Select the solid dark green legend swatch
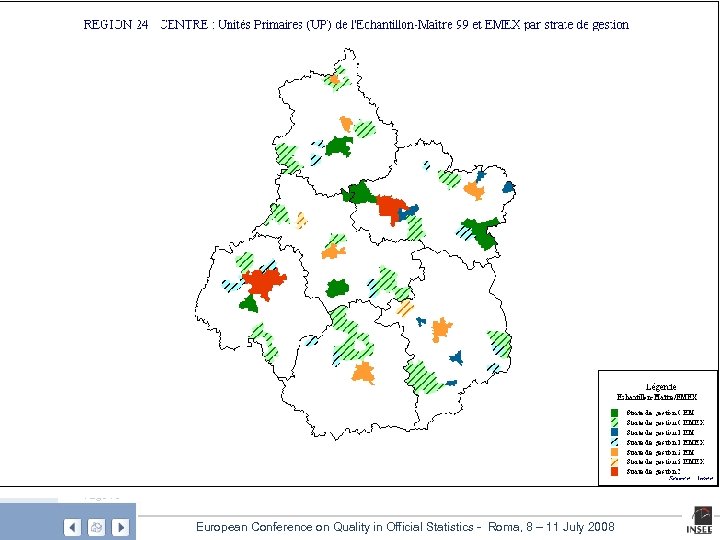720x540 pixels. tap(614, 413)
